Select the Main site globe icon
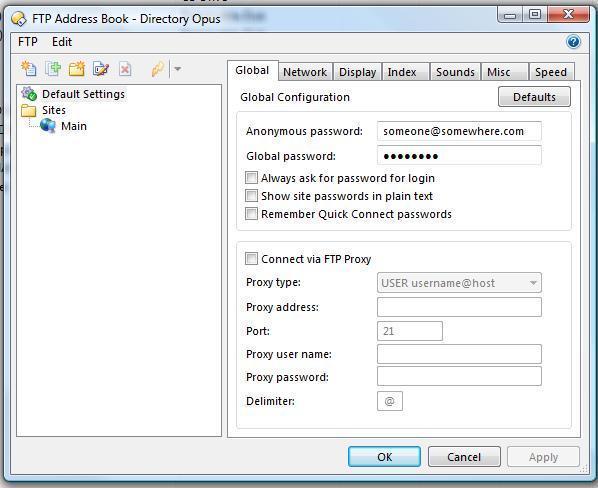Viewport: 598px width, 488px height. (48, 125)
